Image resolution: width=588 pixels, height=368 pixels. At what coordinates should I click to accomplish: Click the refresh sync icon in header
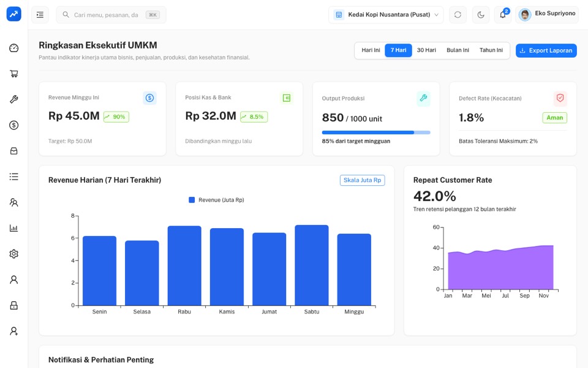tap(458, 15)
